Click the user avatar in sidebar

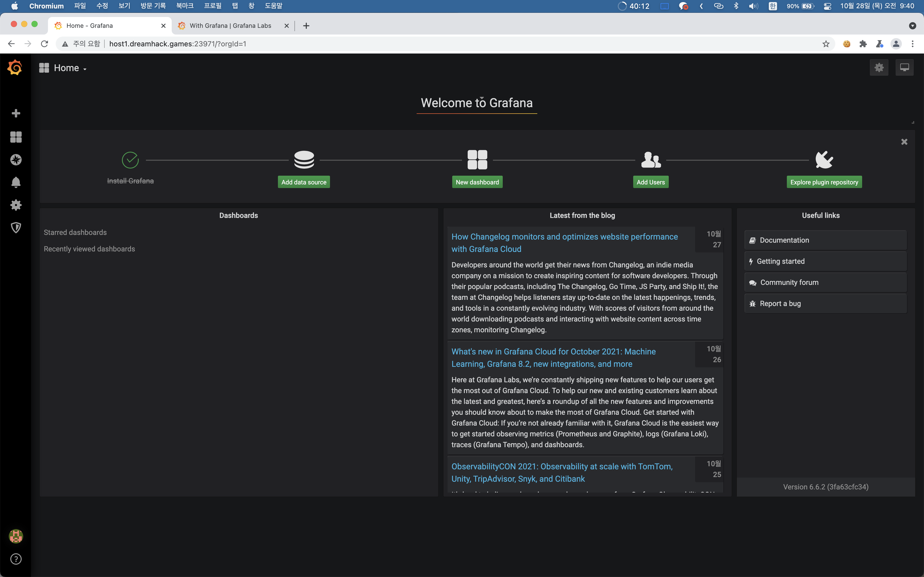coord(16,536)
